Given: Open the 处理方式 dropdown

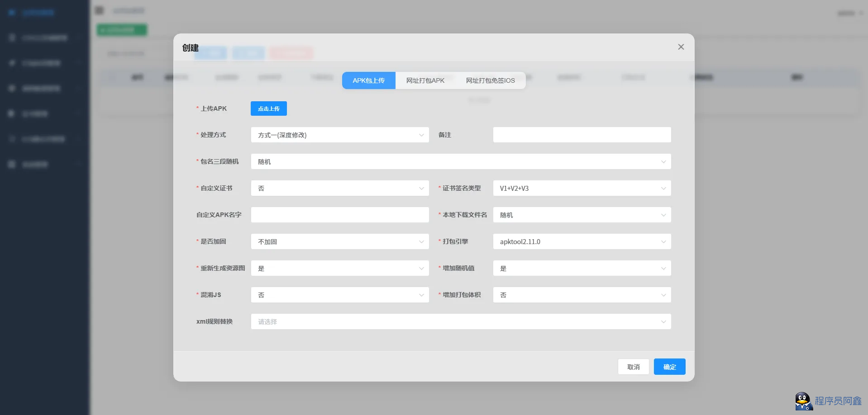Looking at the screenshot, I should (x=339, y=135).
